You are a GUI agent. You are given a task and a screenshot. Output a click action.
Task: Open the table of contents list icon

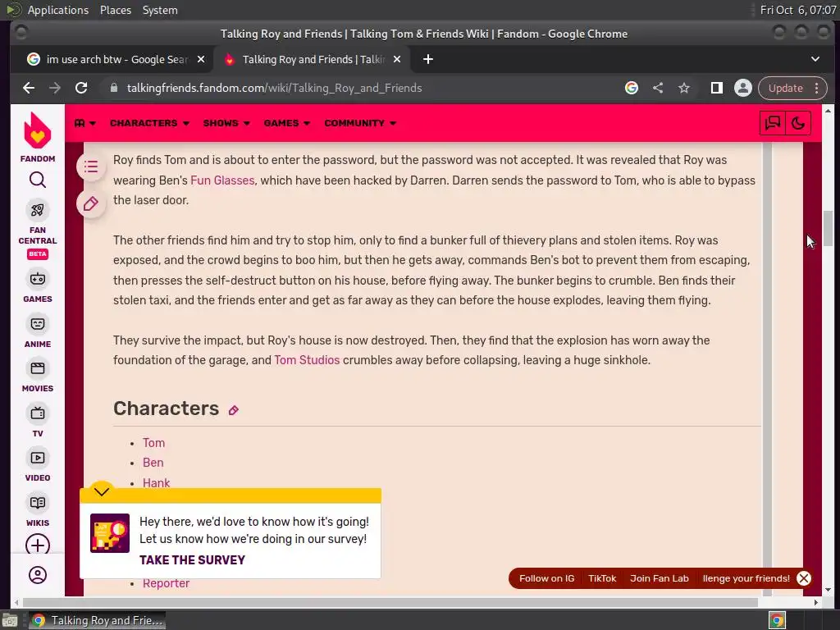tap(91, 167)
